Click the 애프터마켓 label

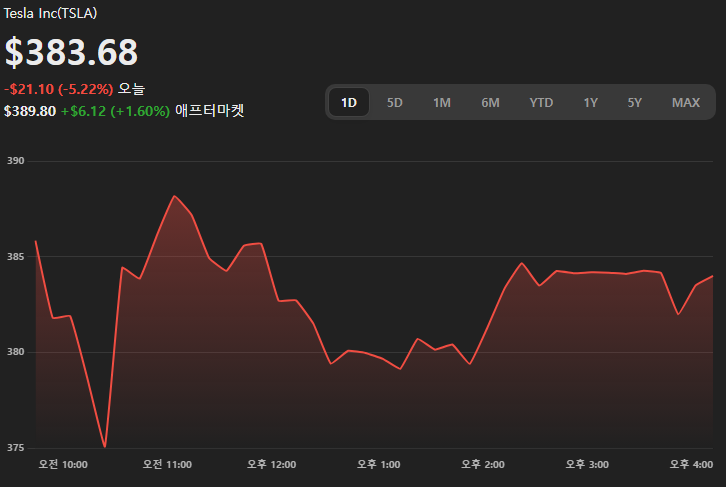pyautogui.click(x=209, y=111)
